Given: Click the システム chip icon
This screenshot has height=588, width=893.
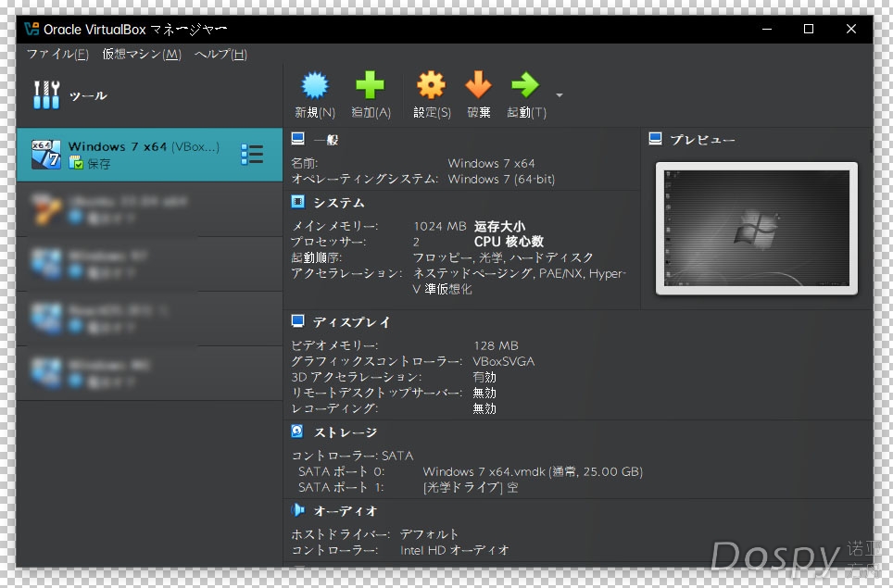Looking at the screenshot, I should pos(298,202).
